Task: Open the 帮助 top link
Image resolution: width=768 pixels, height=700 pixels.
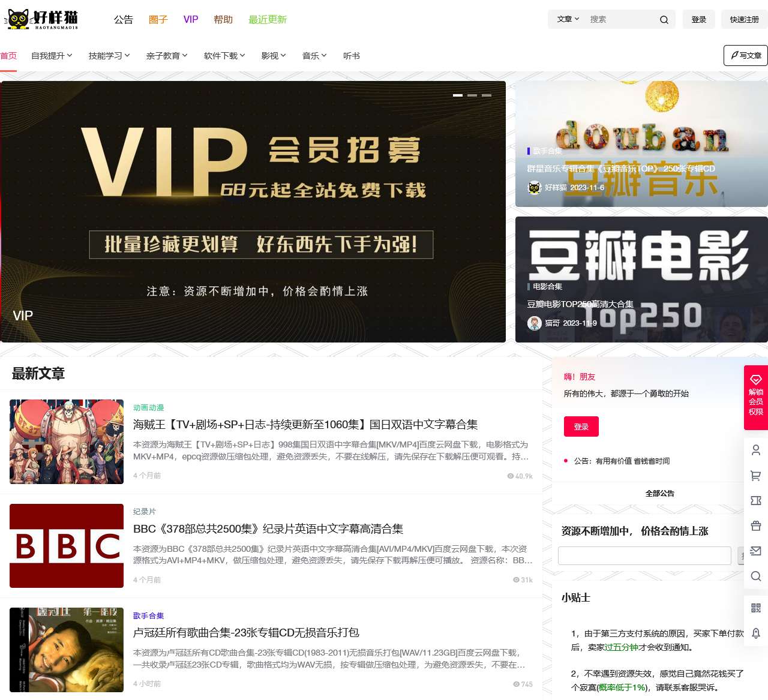Action: 223,19
